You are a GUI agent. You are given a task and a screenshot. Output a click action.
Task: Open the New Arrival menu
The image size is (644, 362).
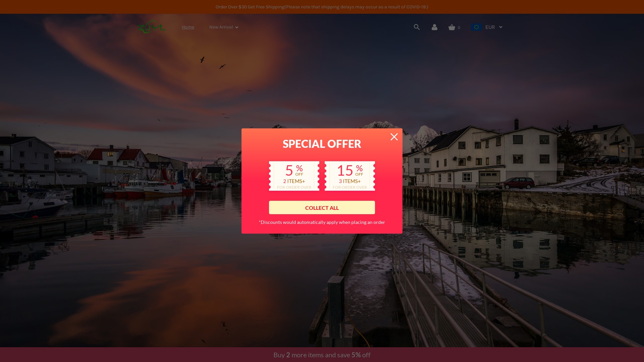(x=221, y=27)
